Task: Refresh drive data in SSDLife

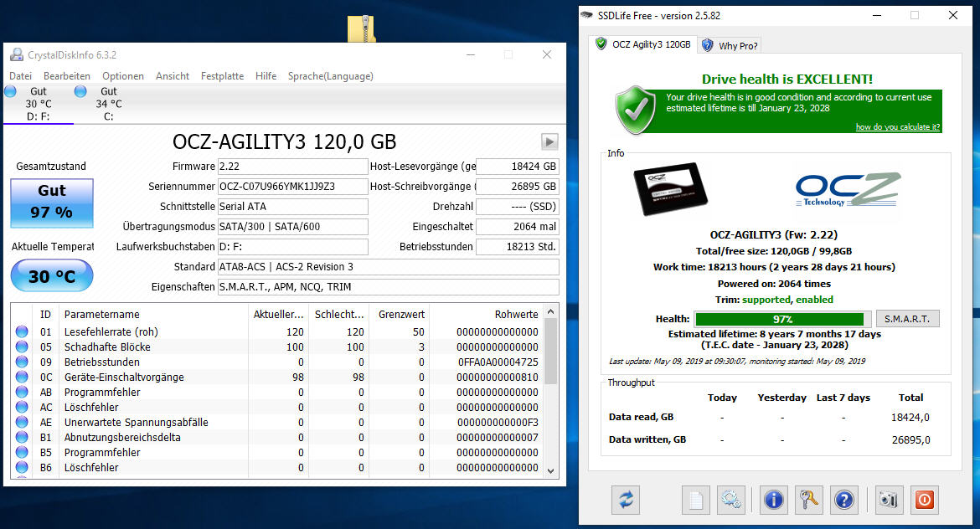Action: (x=625, y=500)
